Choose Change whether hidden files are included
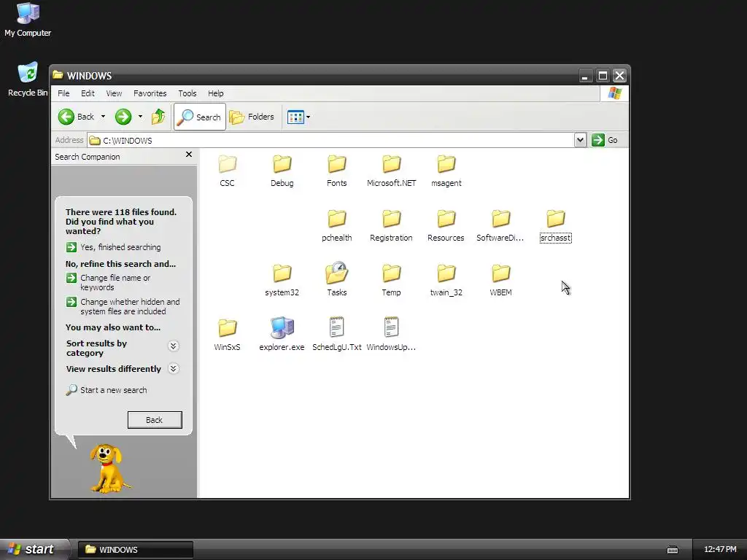This screenshot has height=560, width=747. [123, 306]
